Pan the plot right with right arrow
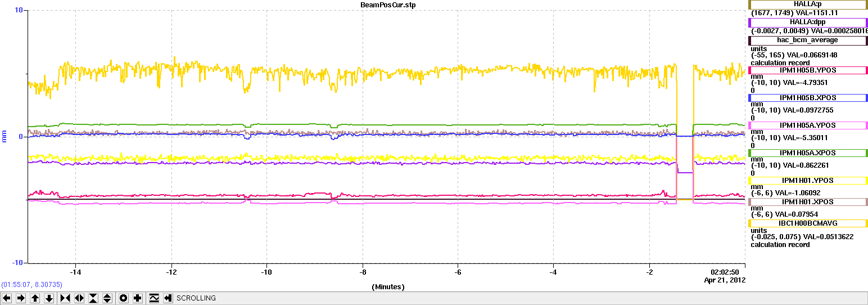Viewport: 868px width, 305px height. (21, 298)
